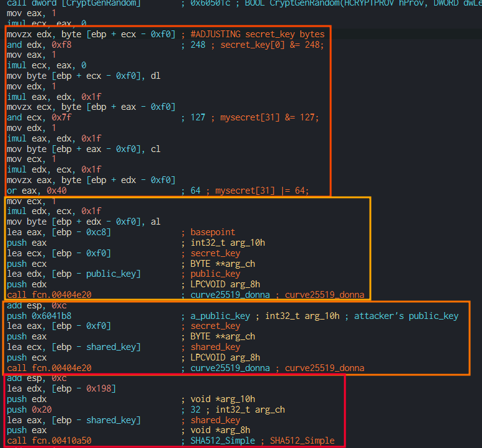Select the 'mysecret[31] &= 127' comment
The image size is (482, 448).
(x=269, y=117)
